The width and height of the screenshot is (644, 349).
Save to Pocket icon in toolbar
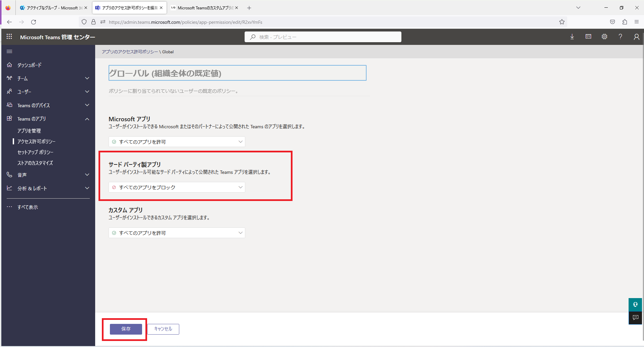613,22
